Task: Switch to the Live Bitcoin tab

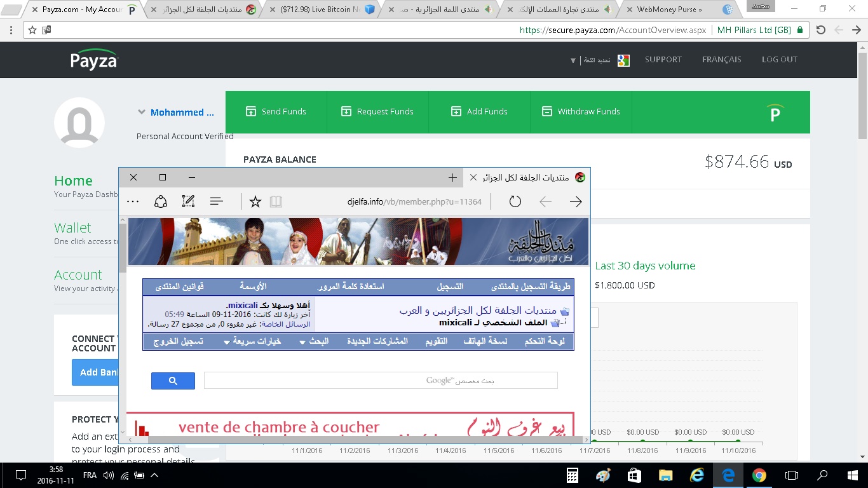Action: [318, 10]
